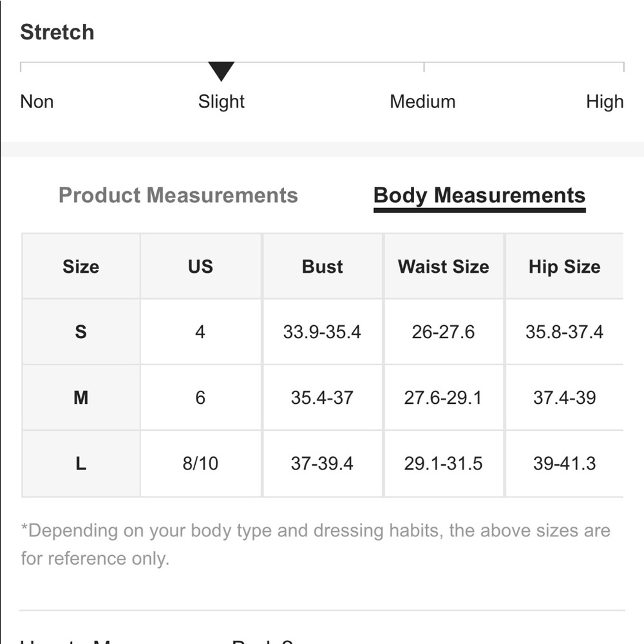Switch to the Product Measurements tab
The height and width of the screenshot is (644, 644).
[x=178, y=195]
